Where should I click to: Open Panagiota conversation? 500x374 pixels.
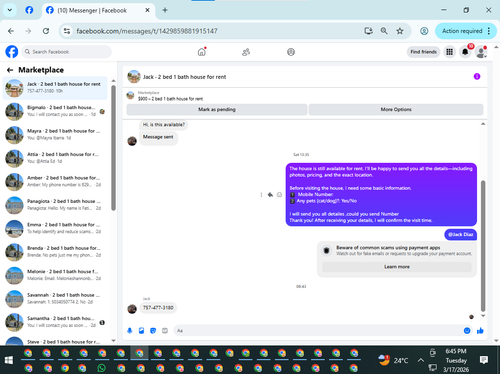click(55, 205)
